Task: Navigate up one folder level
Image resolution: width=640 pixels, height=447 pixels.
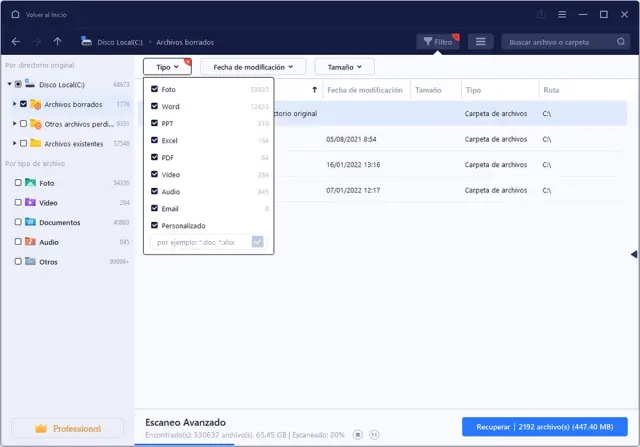Action: (x=57, y=42)
